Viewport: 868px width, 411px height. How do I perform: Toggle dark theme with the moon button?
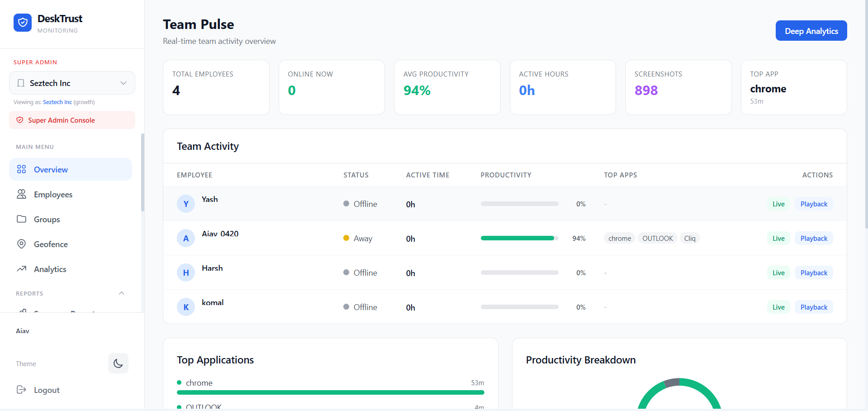click(118, 363)
